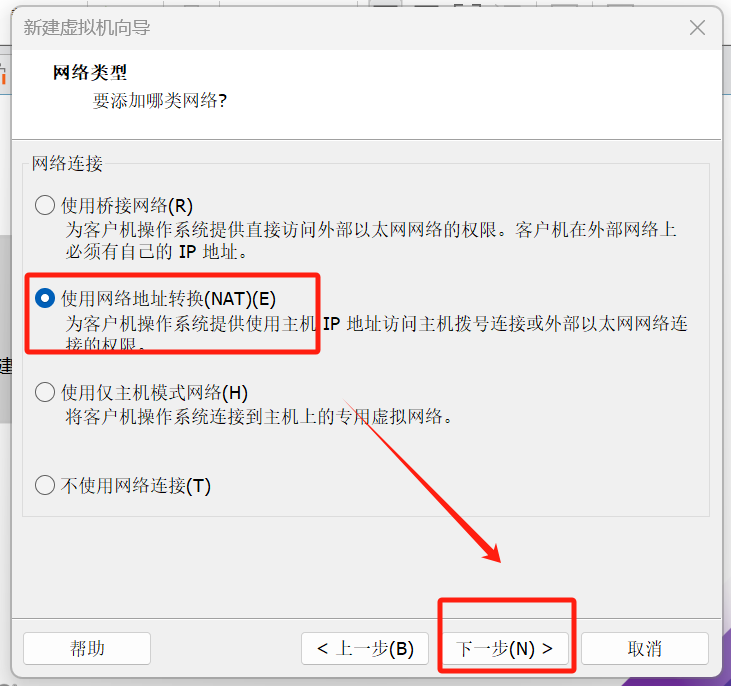731x686 pixels.
Task: Go back with the 上一步(B) button
Action: point(365,648)
